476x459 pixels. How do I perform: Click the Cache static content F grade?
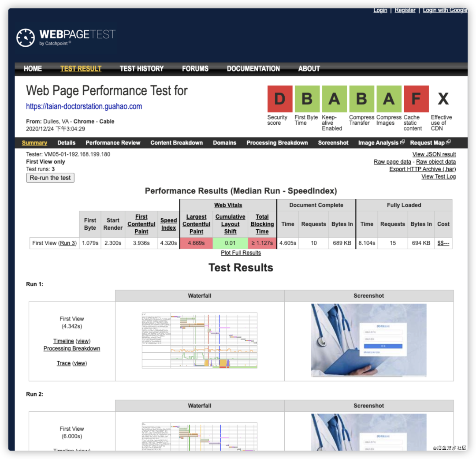tap(416, 99)
